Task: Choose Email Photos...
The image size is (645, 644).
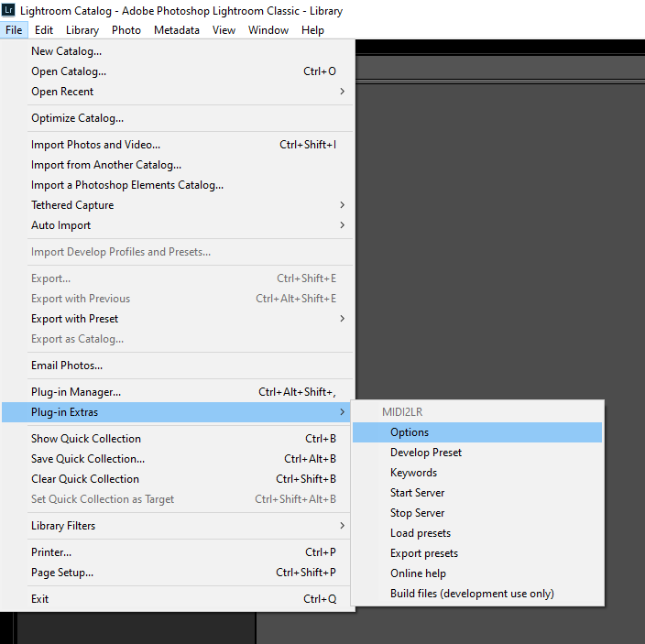Action: pos(178,366)
